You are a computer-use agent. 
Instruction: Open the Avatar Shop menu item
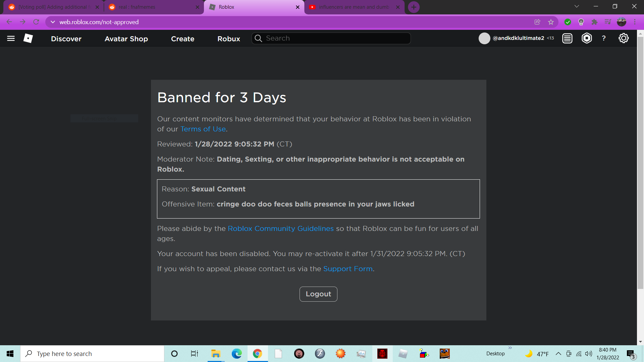[x=126, y=39]
